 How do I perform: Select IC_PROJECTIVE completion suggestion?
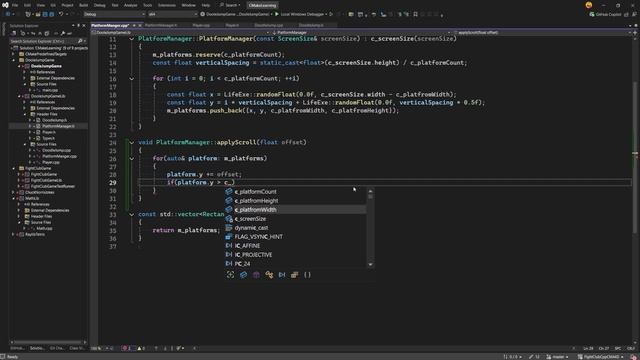point(295,255)
